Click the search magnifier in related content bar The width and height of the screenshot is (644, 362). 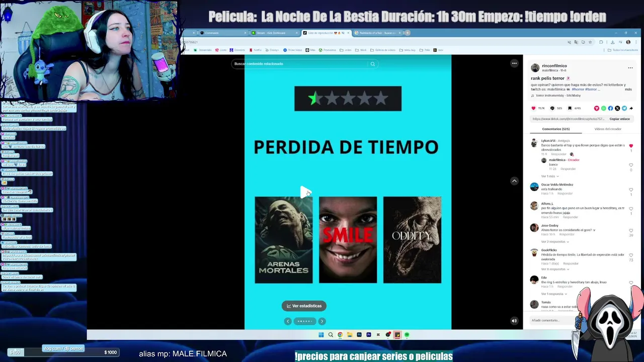tap(373, 64)
